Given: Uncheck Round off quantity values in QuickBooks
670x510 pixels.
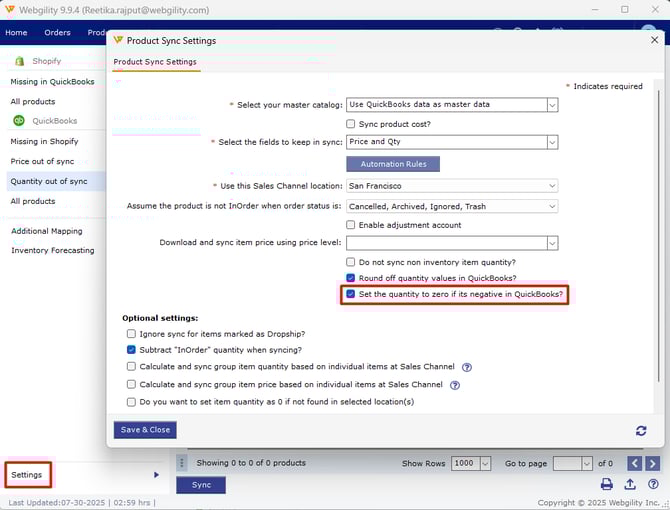Looking at the screenshot, I should (x=350, y=278).
